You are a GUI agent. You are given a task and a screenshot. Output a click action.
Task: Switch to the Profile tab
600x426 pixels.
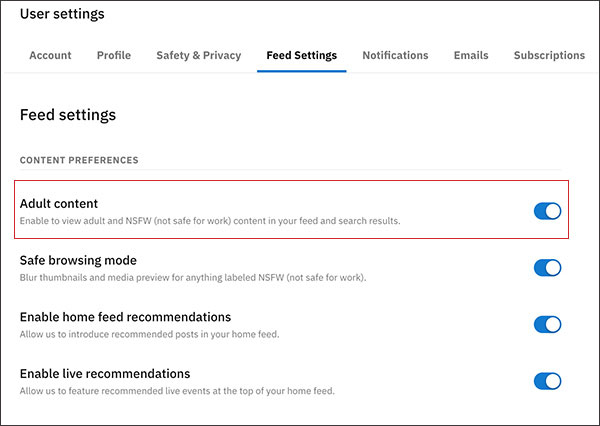(x=114, y=55)
